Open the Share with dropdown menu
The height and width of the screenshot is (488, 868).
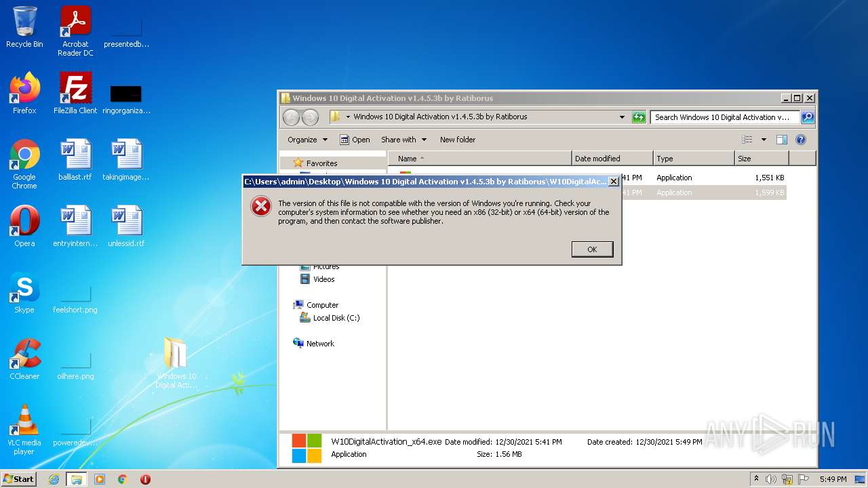tap(404, 140)
